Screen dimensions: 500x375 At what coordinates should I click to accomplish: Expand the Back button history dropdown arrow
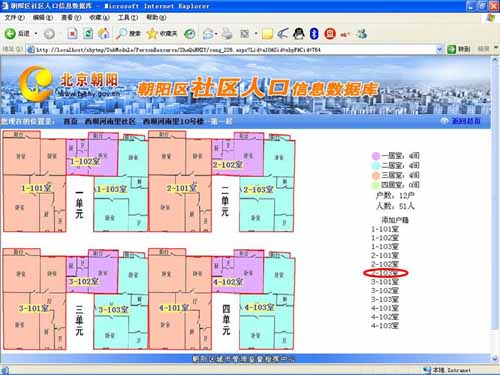36,34
